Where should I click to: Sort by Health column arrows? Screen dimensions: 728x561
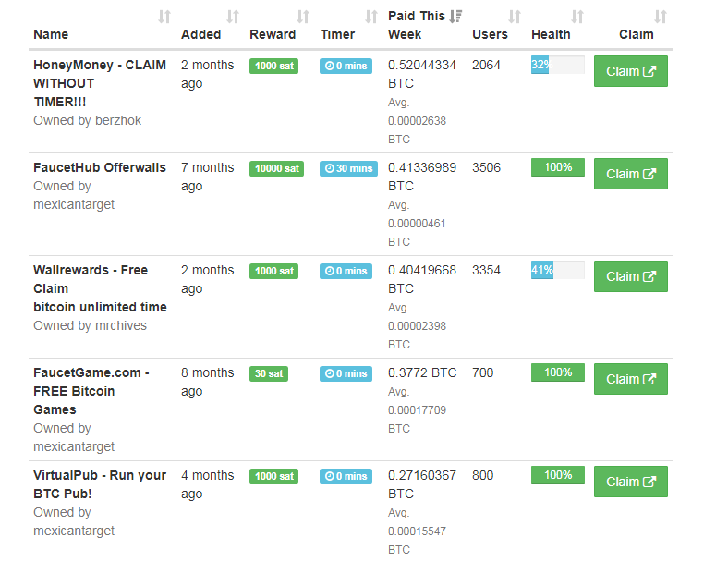point(577,17)
